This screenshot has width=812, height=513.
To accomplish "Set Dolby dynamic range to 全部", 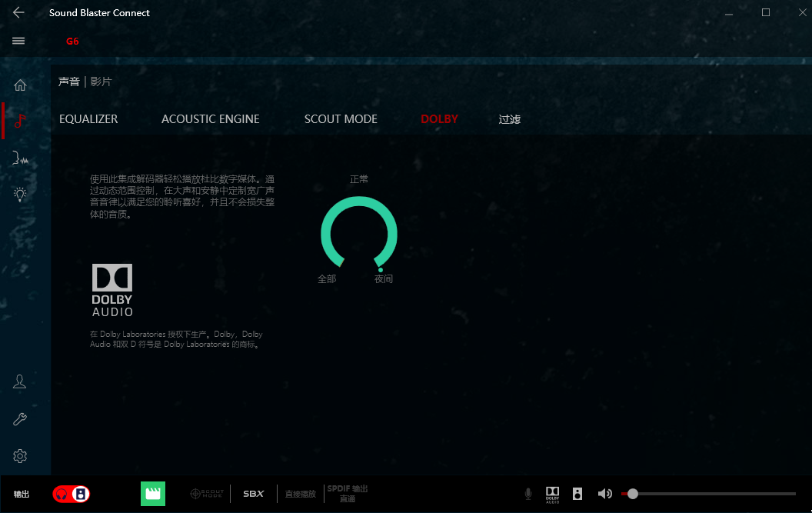I will pyautogui.click(x=327, y=278).
